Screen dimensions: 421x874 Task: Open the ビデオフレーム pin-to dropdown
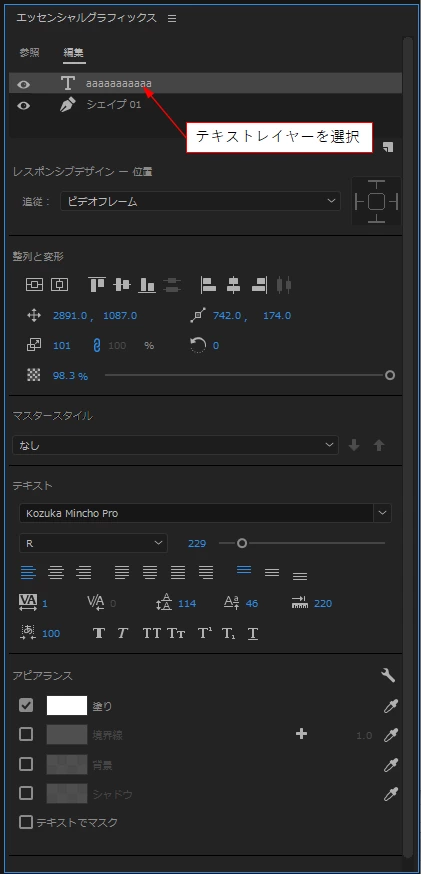click(201, 201)
